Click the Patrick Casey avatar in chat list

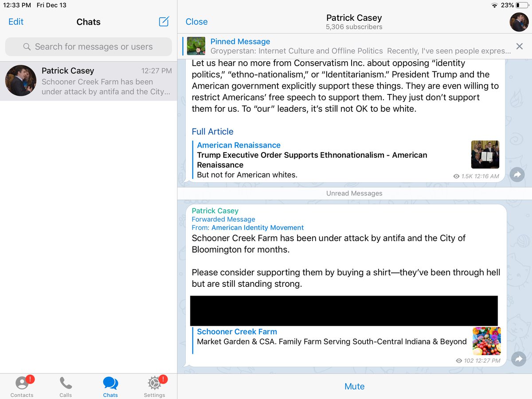[x=21, y=81]
